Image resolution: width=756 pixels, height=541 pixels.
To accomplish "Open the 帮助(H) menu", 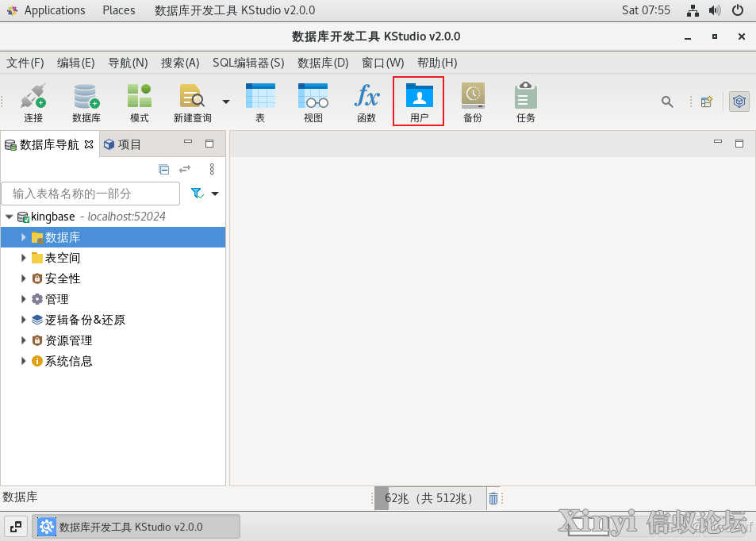I will (437, 63).
